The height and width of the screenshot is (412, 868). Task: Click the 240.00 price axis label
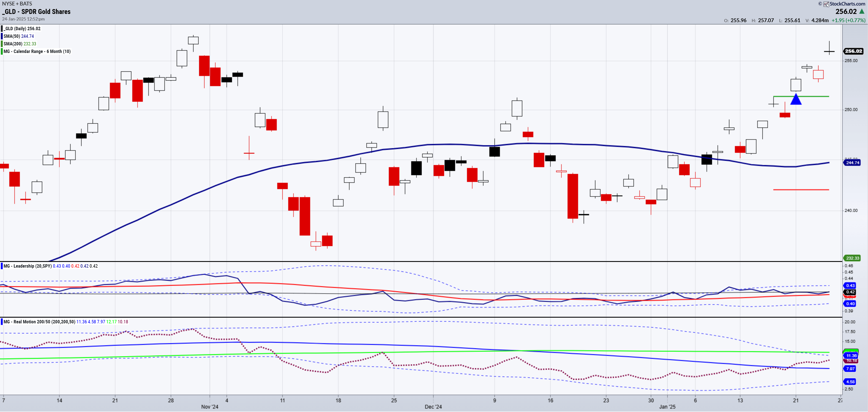(x=851, y=210)
